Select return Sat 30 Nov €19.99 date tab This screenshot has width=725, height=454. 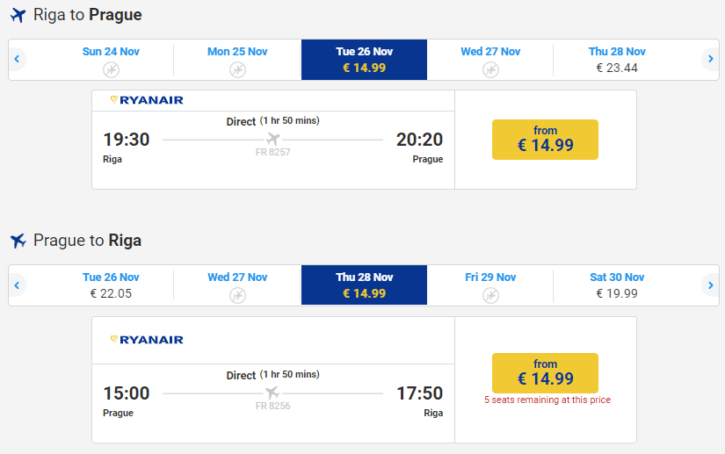coord(617,285)
